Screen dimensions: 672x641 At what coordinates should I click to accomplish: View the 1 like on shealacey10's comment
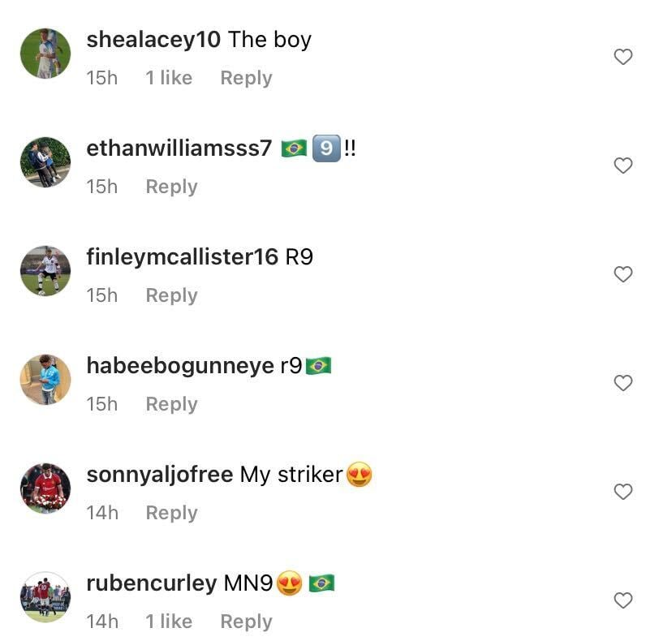click(169, 78)
